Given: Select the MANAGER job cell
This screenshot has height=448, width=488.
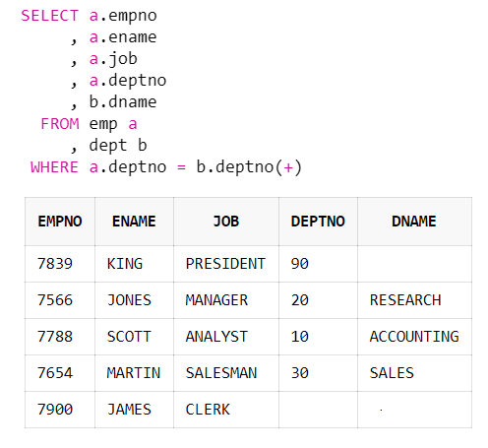Looking at the screenshot, I should 226,300.
